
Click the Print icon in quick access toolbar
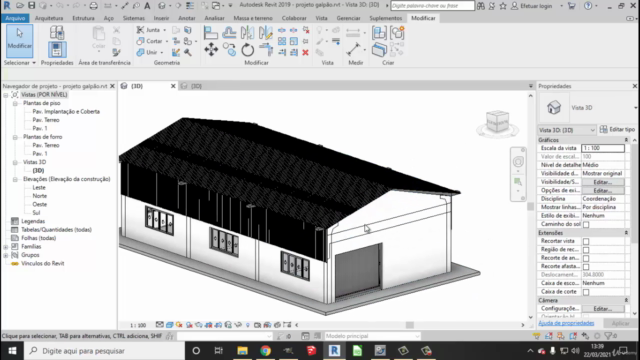(x=93, y=6)
